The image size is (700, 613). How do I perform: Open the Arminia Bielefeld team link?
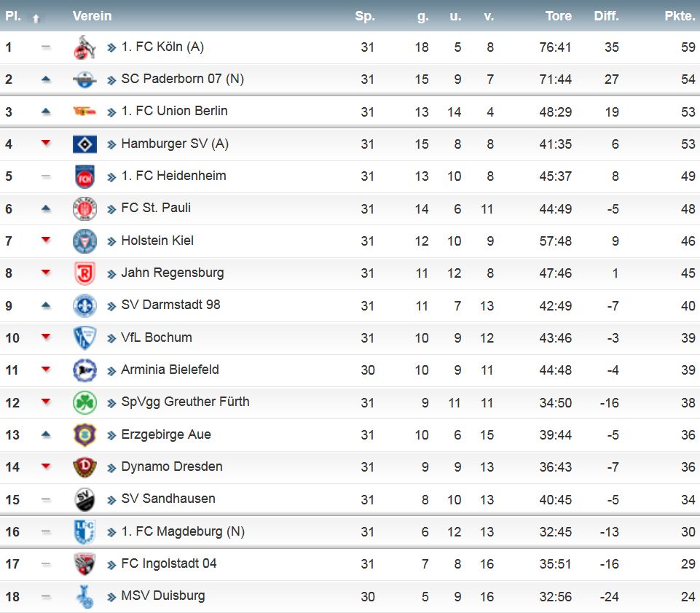click(170, 370)
